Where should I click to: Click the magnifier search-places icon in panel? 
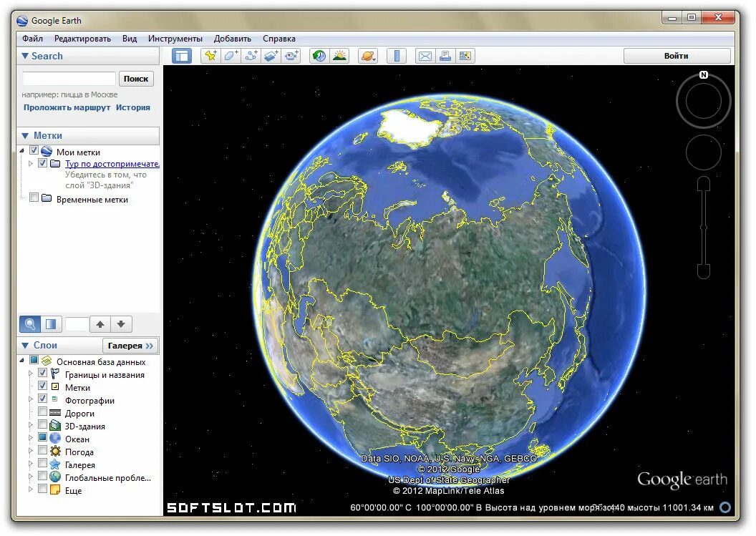pos(30,324)
